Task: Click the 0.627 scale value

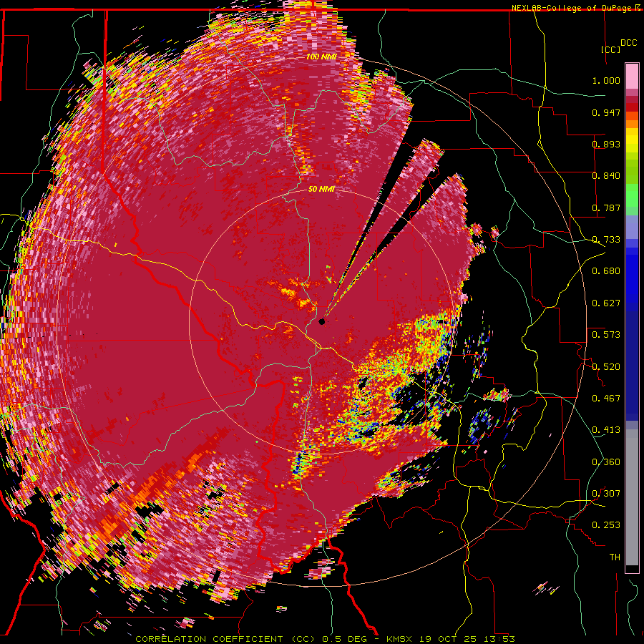Action: (x=606, y=303)
